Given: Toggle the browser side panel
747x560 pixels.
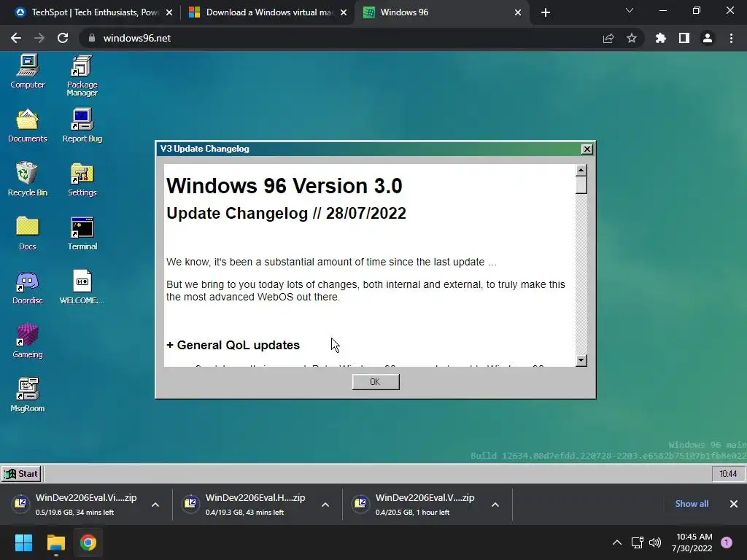Looking at the screenshot, I should (684, 38).
